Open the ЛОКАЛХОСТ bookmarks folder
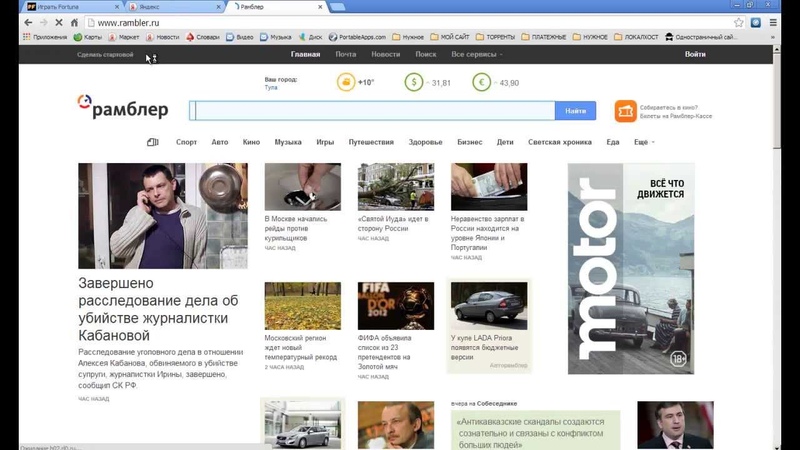The height and width of the screenshot is (450, 800). 636,37
